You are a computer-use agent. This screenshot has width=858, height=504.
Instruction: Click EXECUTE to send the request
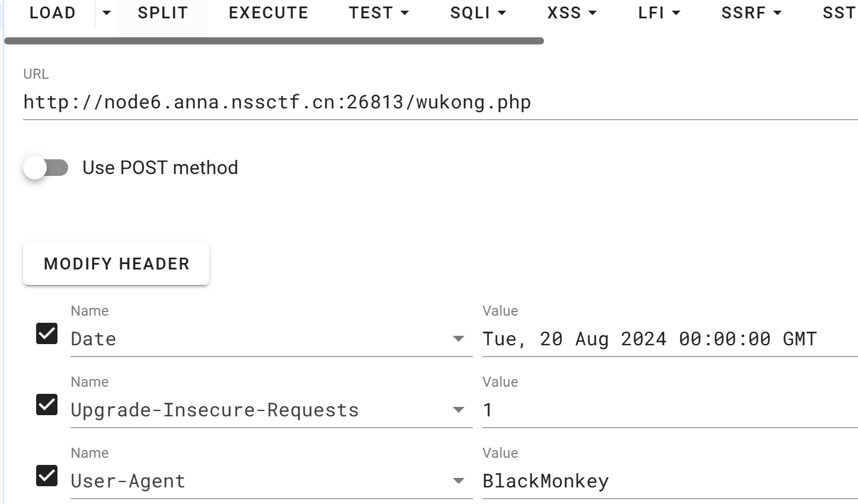268,13
